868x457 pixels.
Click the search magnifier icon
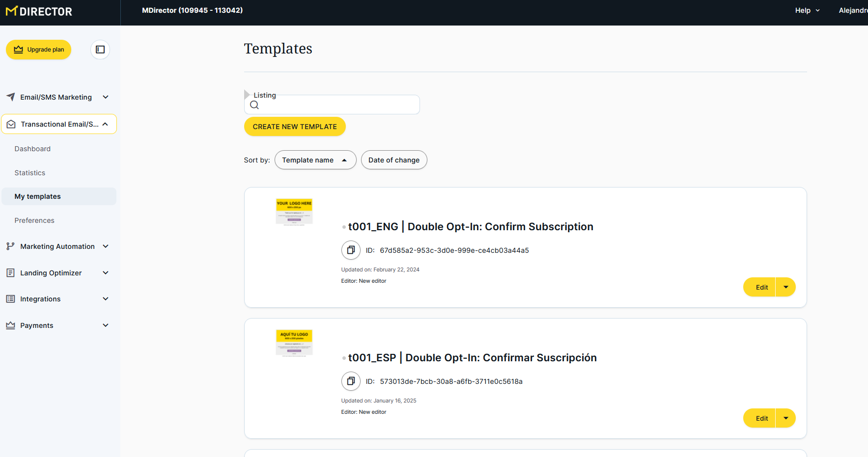click(254, 105)
